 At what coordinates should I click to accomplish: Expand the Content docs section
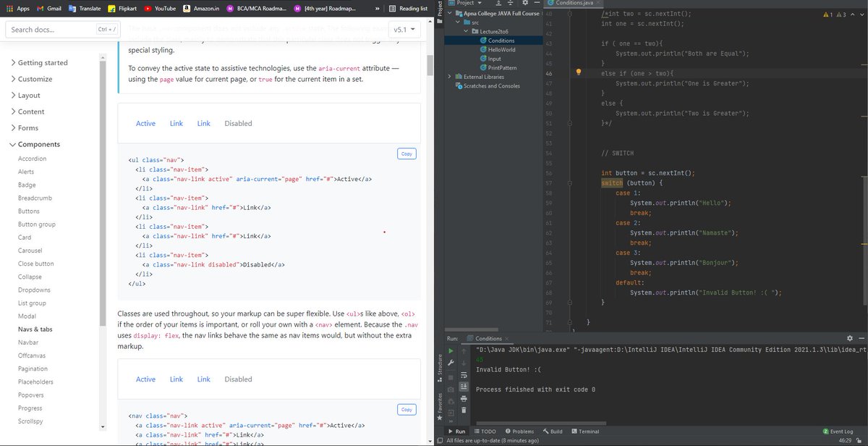(27, 111)
